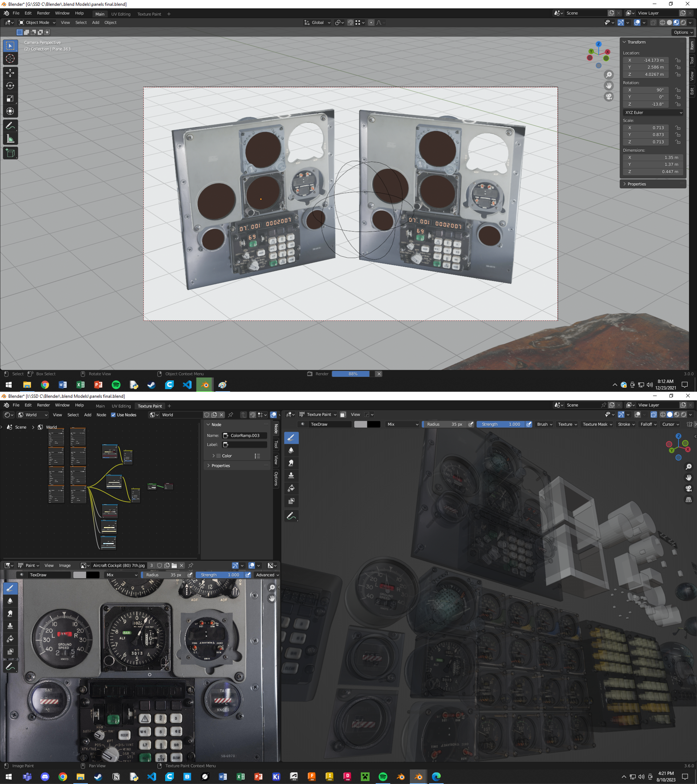The image size is (697, 784).
Task: Toggle pen pressure for Strength in 3D view
Action: [x=529, y=424]
